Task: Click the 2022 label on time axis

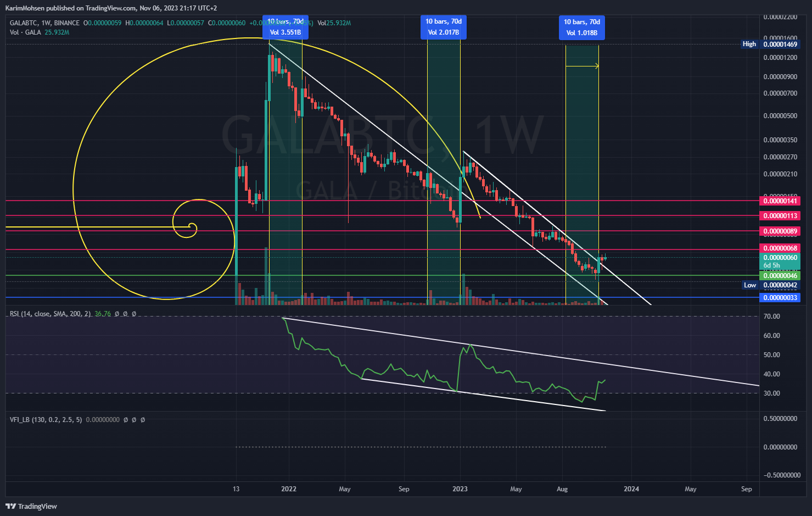Action: (289, 489)
